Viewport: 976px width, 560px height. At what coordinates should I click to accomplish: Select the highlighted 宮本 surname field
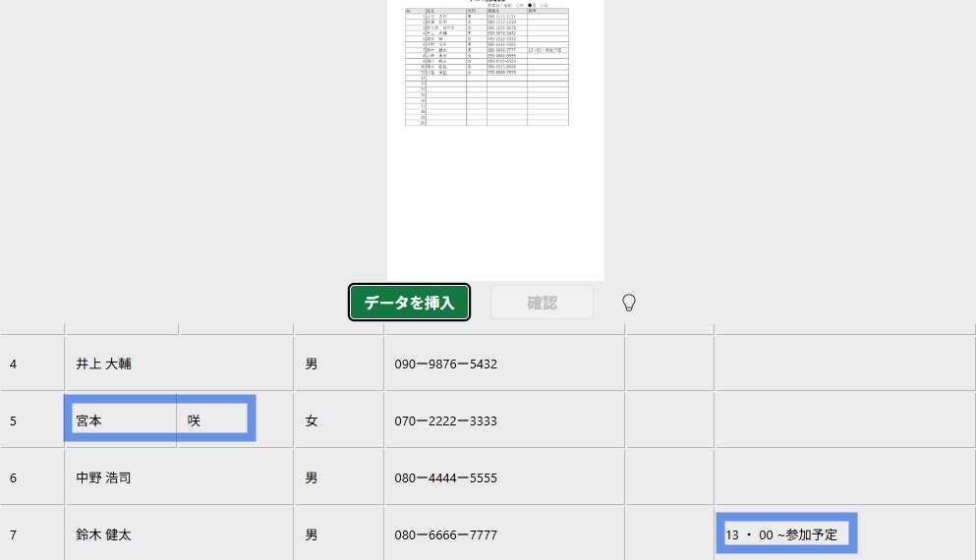(122, 420)
